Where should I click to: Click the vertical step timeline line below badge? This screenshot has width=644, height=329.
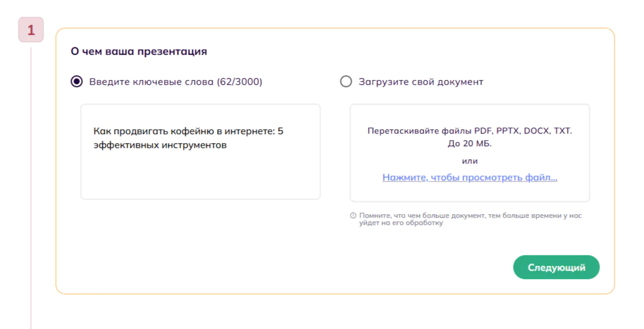31,180
